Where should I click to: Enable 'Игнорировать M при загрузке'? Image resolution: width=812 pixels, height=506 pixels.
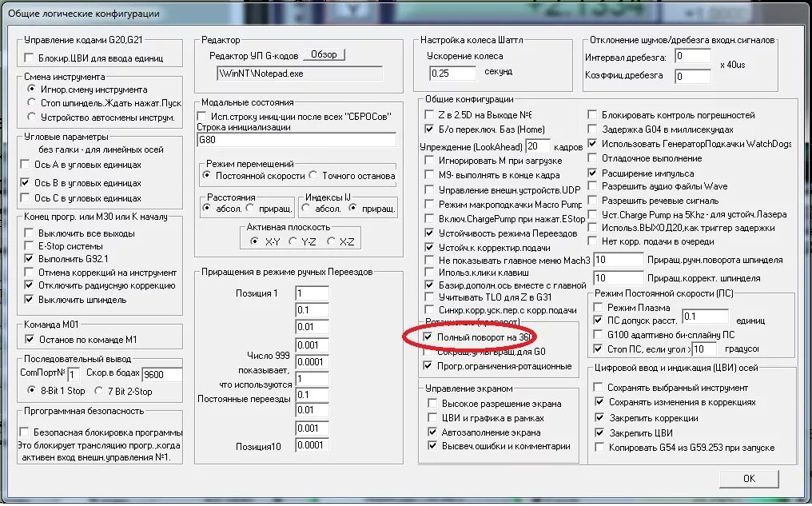[428, 158]
